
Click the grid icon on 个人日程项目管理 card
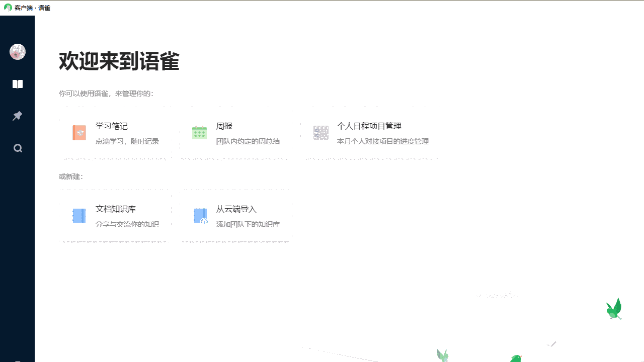321,132
